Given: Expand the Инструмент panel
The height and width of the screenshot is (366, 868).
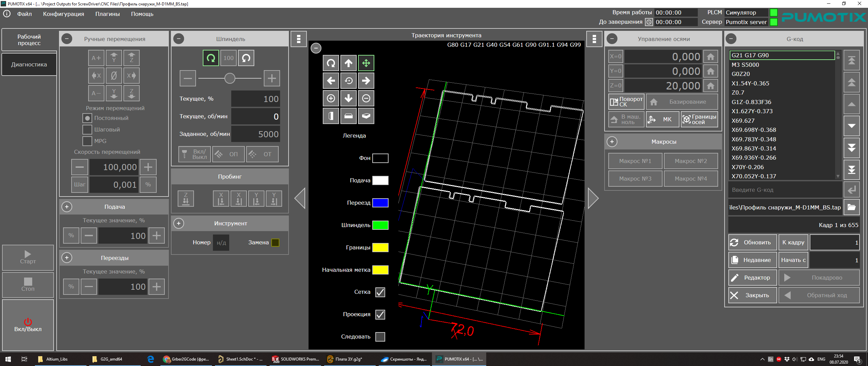Looking at the screenshot, I should [179, 223].
